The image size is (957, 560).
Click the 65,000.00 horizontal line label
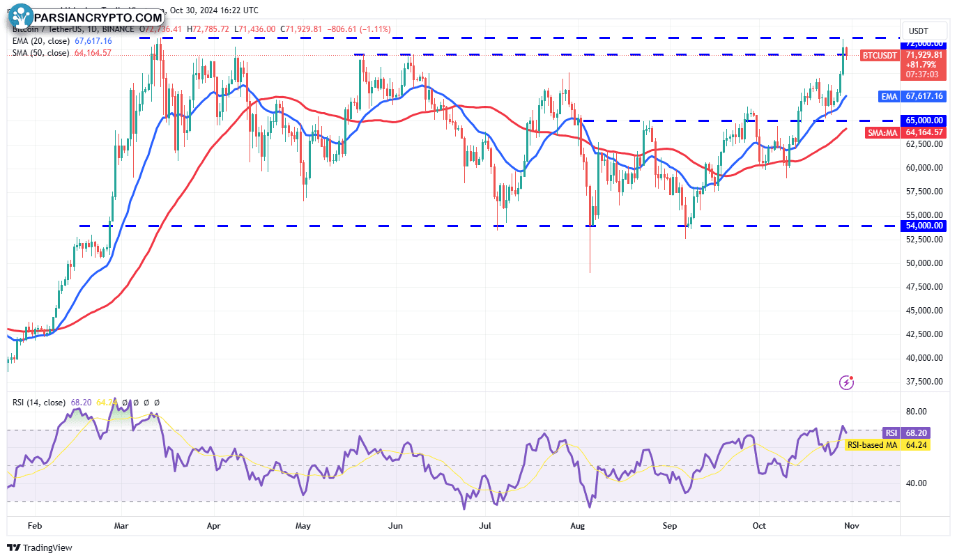[x=924, y=120]
